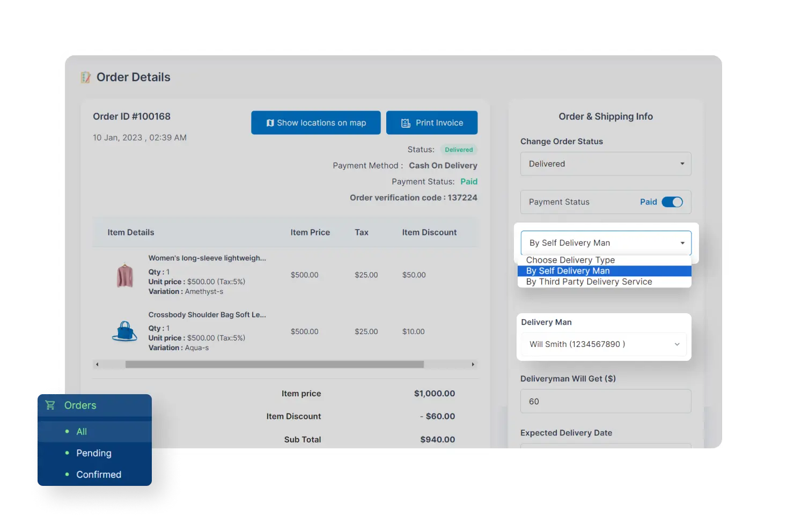Screen dimensions: 787x532
Task: Select Pending in the Orders sidebar
Action: [x=94, y=453]
